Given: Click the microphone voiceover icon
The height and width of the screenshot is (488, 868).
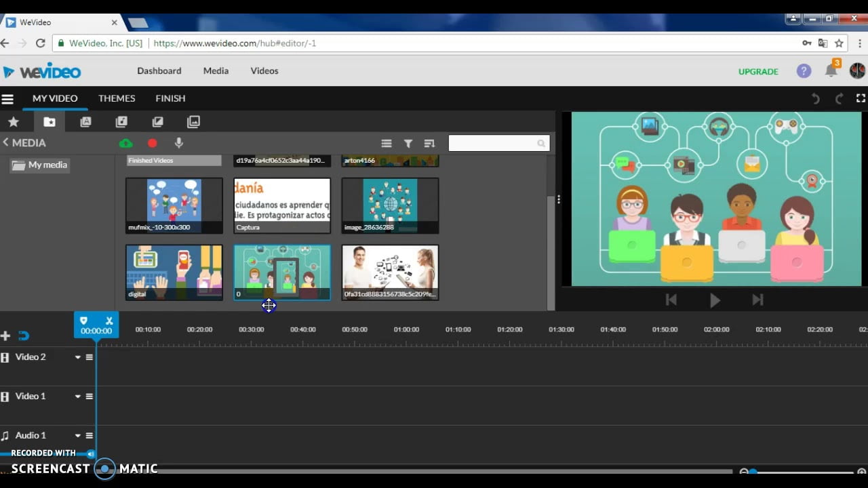Looking at the screenshot, I should (179, 143).
